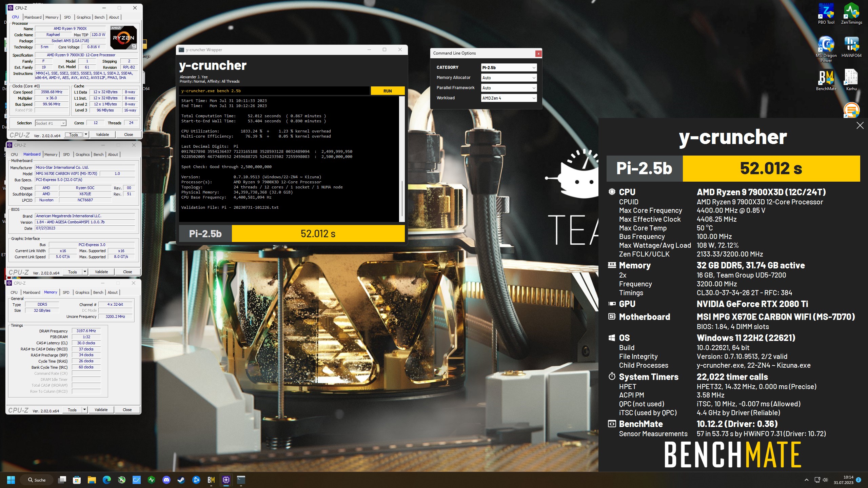Close the Command Line Options dialog
868x488 pixels.
(538, 54)
